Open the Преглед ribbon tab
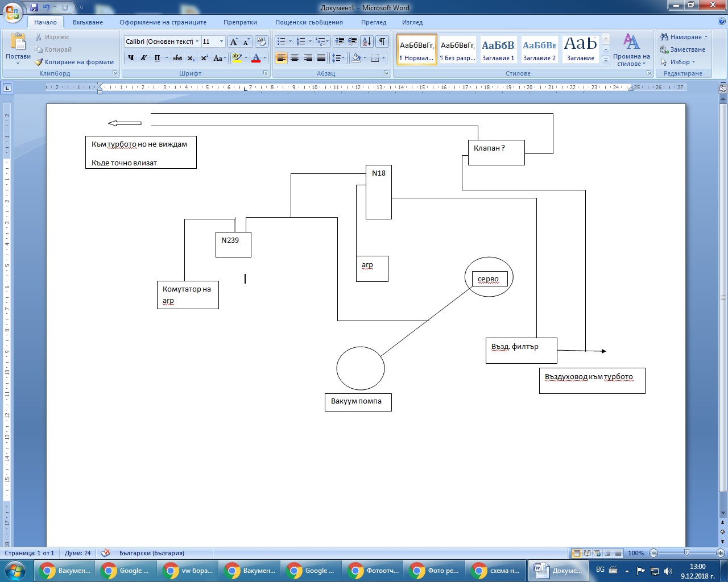This screenshot has width=728, height=582. 373,22
